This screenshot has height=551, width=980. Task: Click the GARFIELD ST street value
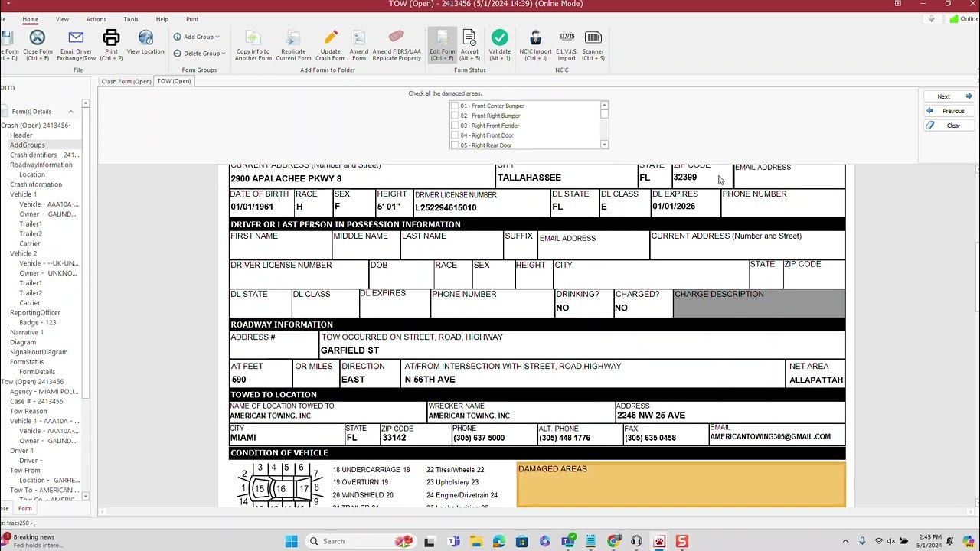[350, 350]
